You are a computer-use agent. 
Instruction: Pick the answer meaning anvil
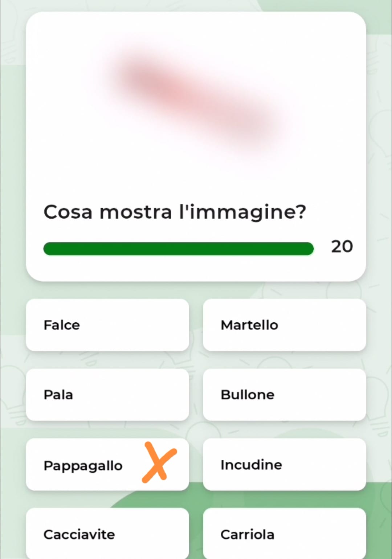tap(284, 465)
